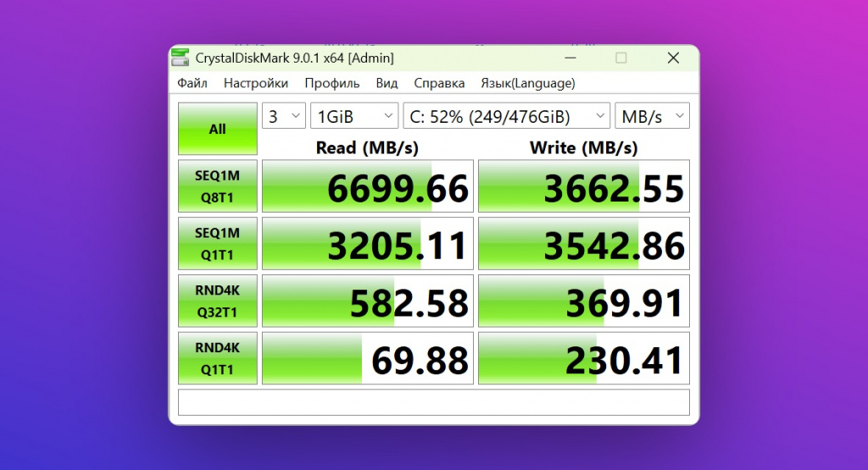Expand the test count dropdown showing 3
The width and height of the screenshot is (868, 470).
283,117
